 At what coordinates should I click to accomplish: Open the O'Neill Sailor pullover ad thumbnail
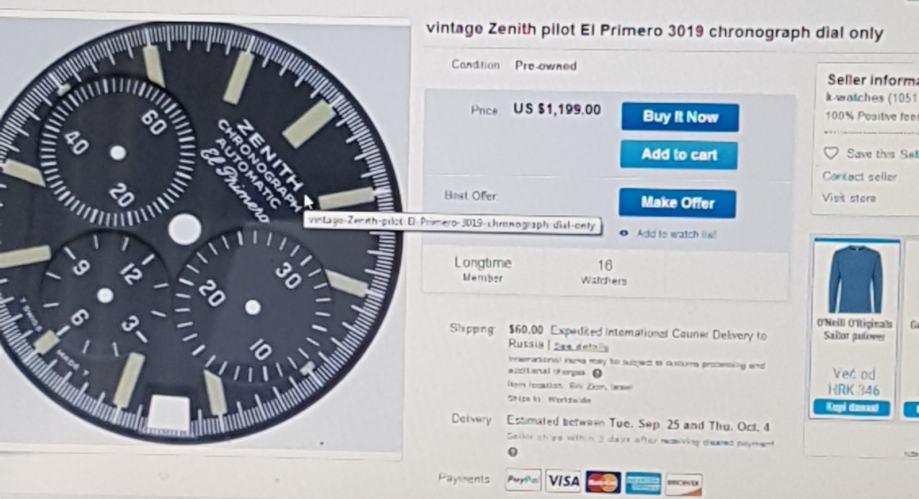pos(855,280)
